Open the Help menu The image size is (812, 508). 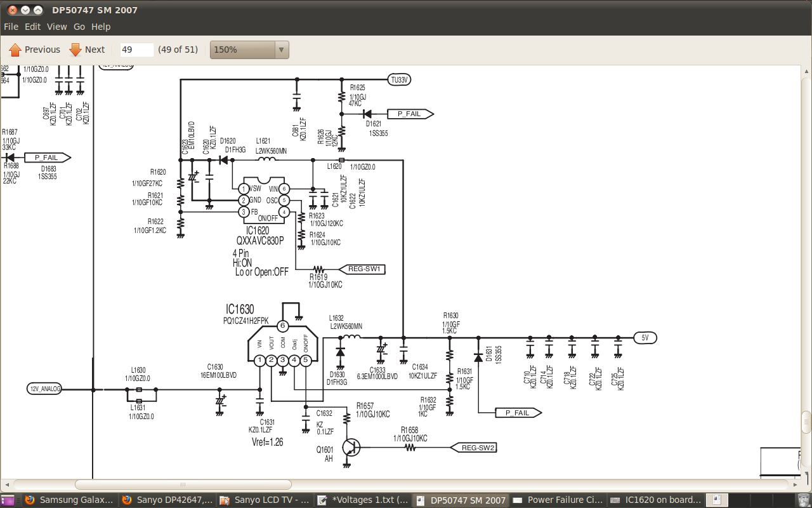click(101, 27)
